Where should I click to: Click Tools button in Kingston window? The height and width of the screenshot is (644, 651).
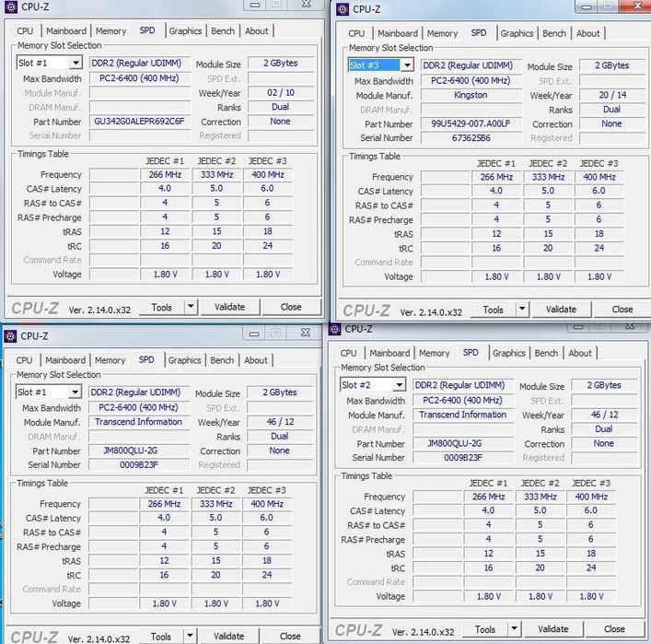[494, 310]
